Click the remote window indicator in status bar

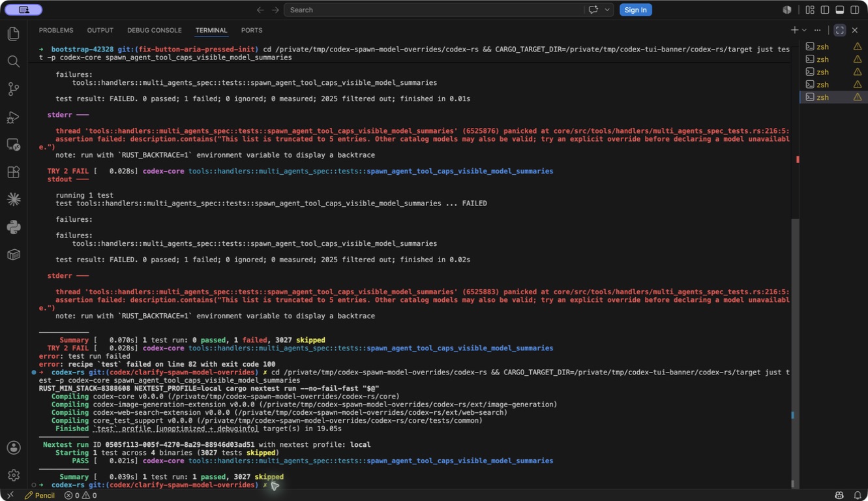(9, 495)
